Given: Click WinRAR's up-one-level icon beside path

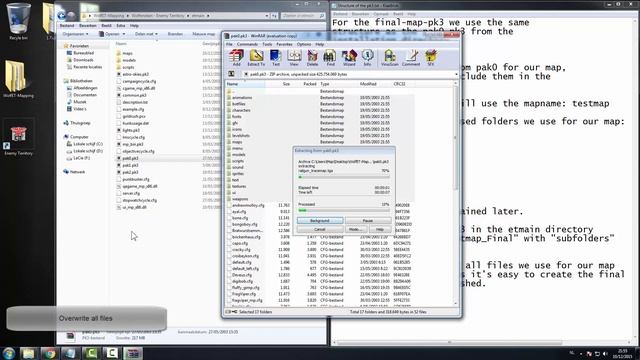Looking at the screenshot, I should (231, 74).
